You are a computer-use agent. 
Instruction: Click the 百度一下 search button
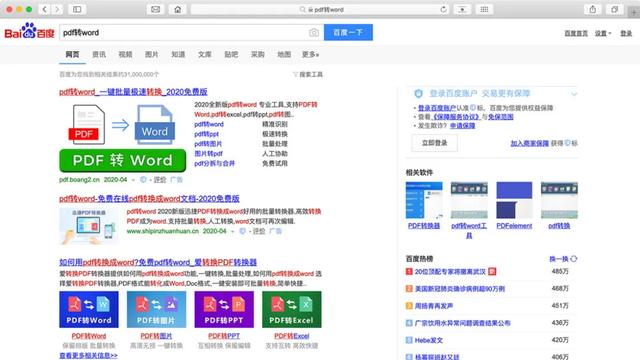[x=348, y=32]
